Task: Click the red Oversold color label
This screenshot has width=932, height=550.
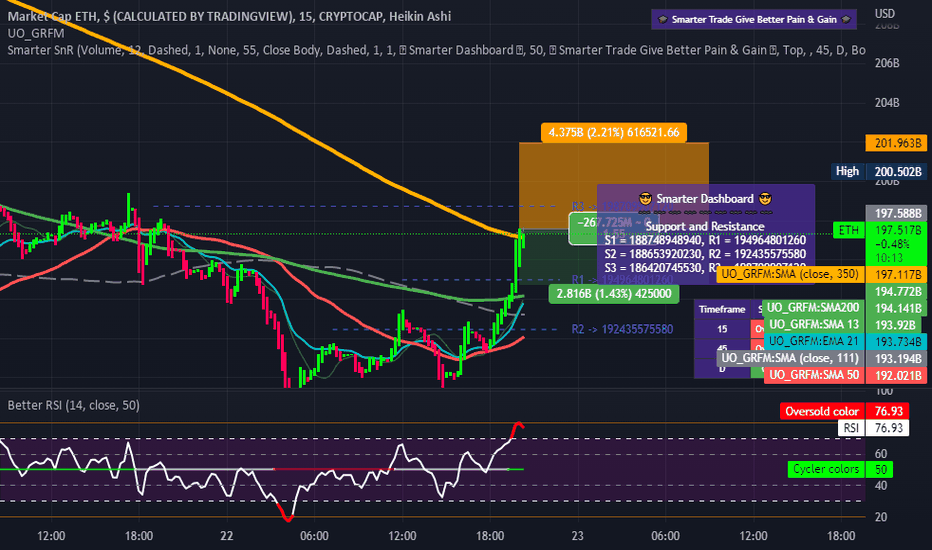Action: [x=822, y=411]
